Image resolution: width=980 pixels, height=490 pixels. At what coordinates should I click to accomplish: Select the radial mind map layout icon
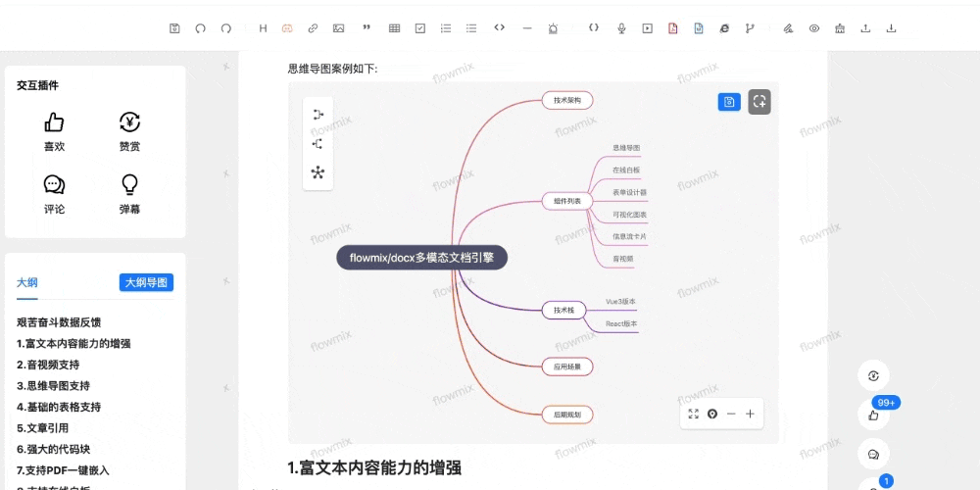pyautogui.click(x=318, y=172)
